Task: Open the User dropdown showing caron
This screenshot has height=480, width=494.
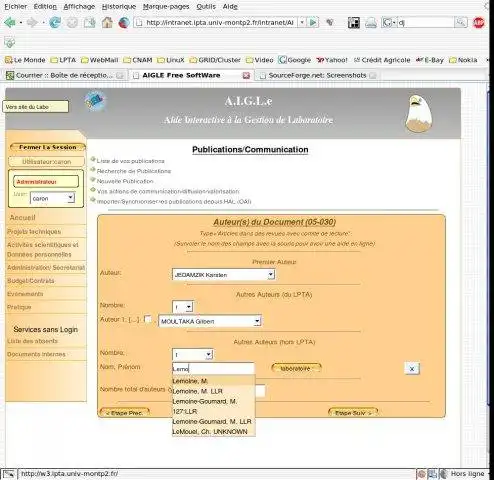Action: coord(52,198)
